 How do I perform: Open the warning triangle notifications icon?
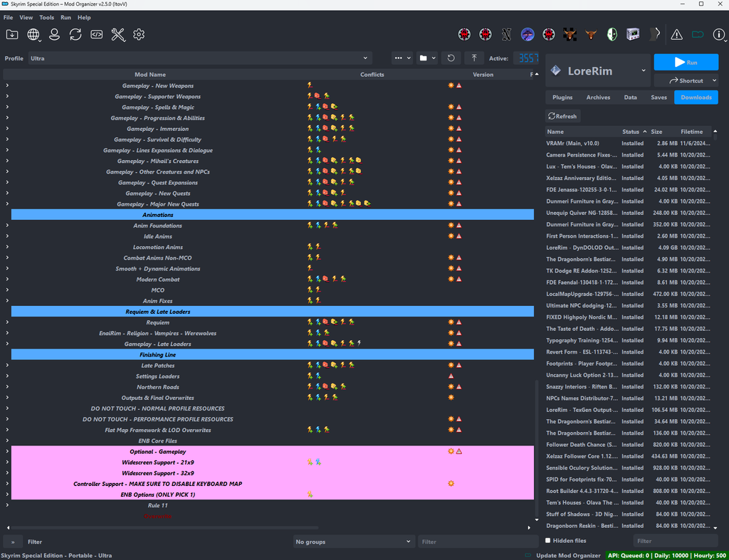676,34
